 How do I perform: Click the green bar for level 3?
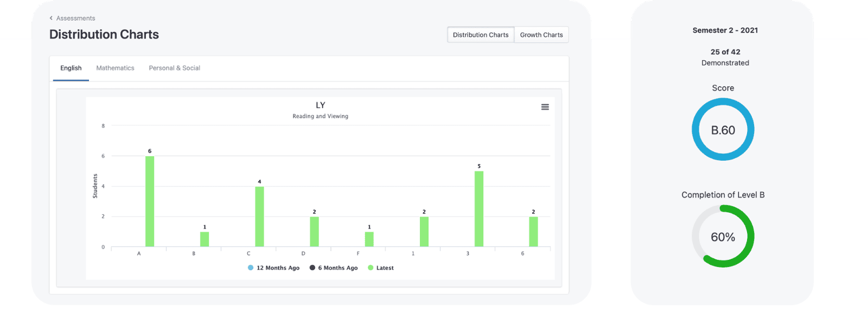coord(479,209)
